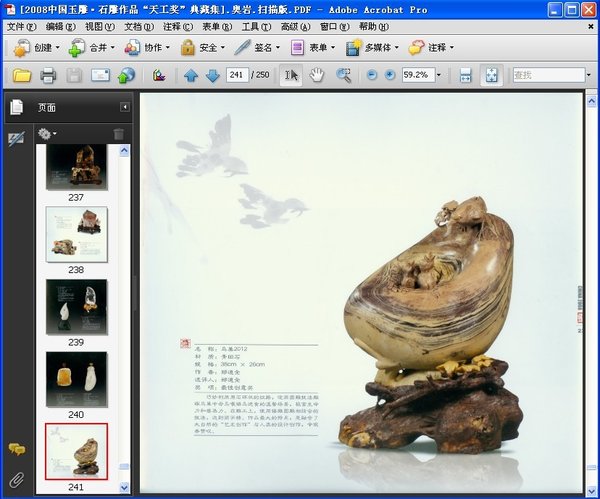Open the Attachments panel paperclip icon

click(16, 480)
